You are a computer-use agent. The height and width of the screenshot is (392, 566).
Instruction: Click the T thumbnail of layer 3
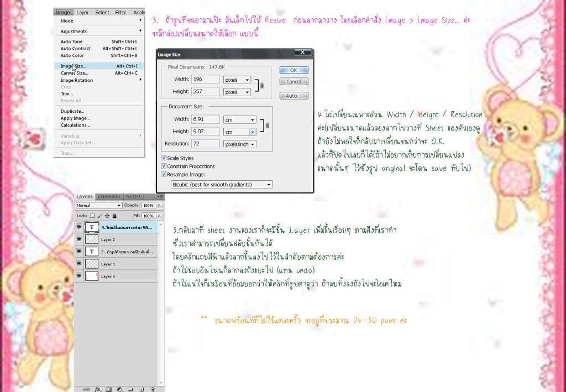coord(92,252)
